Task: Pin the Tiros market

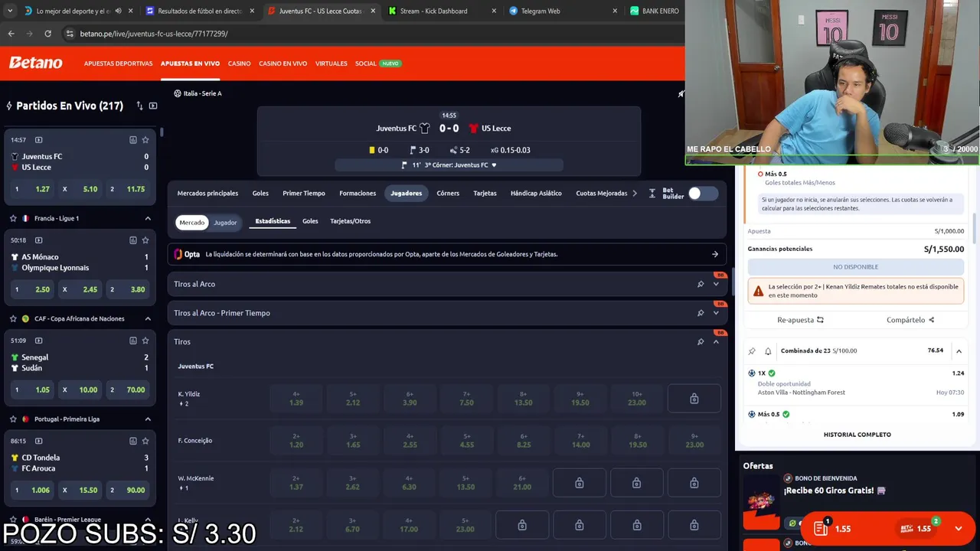Action: click(700, 342)
